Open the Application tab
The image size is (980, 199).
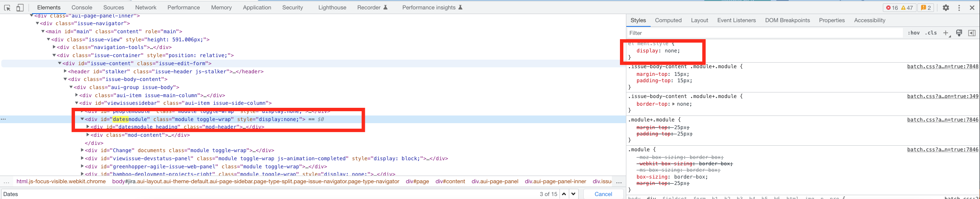coord(257,8)
